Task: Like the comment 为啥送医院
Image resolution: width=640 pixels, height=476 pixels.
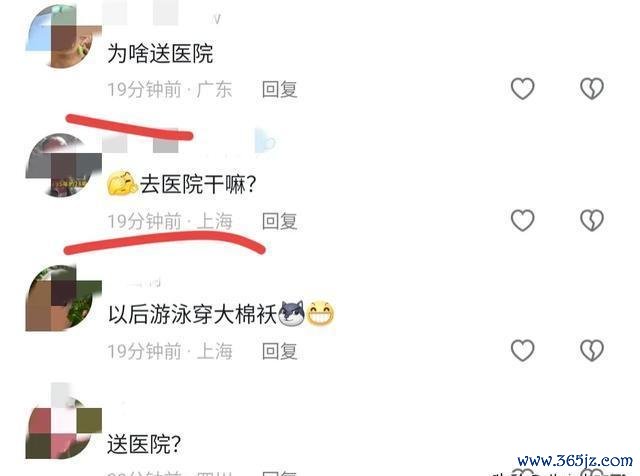Action: 522,88
